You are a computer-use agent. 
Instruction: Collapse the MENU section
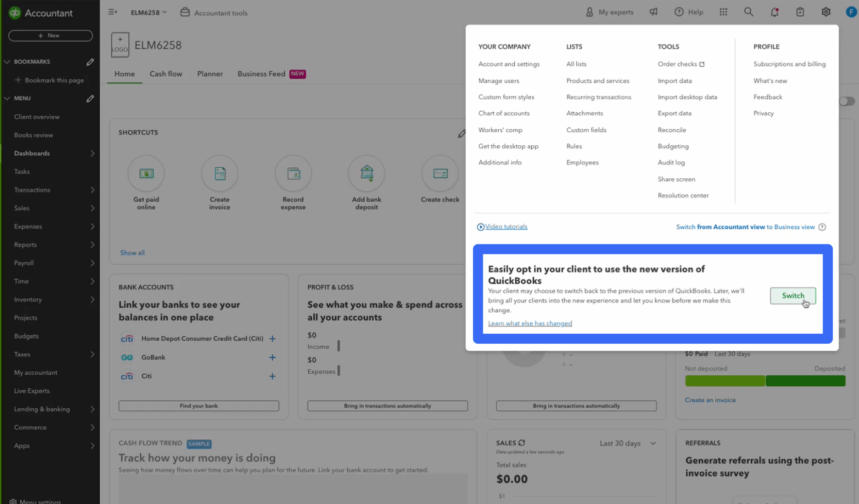7,99
